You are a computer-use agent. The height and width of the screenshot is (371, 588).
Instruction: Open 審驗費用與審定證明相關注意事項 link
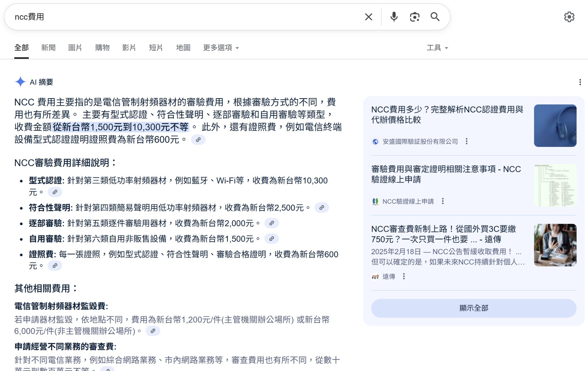446,174
